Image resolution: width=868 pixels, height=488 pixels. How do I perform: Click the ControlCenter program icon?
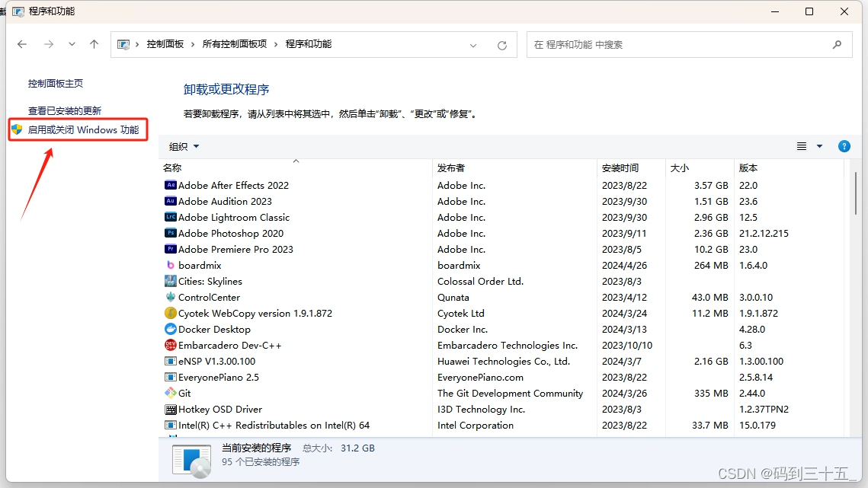[x=171, y=297]
